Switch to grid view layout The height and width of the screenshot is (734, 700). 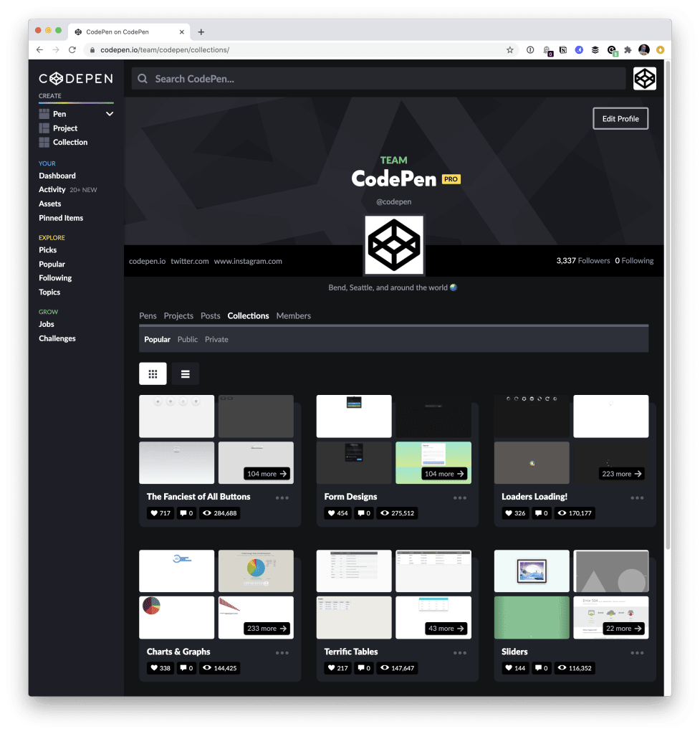[x=153, y=373]
